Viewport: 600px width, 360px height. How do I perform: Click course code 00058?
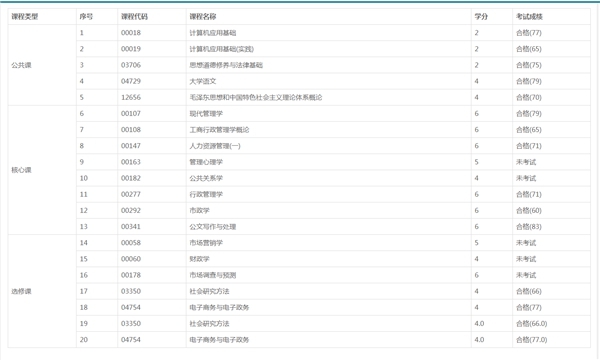pos(131,243)
